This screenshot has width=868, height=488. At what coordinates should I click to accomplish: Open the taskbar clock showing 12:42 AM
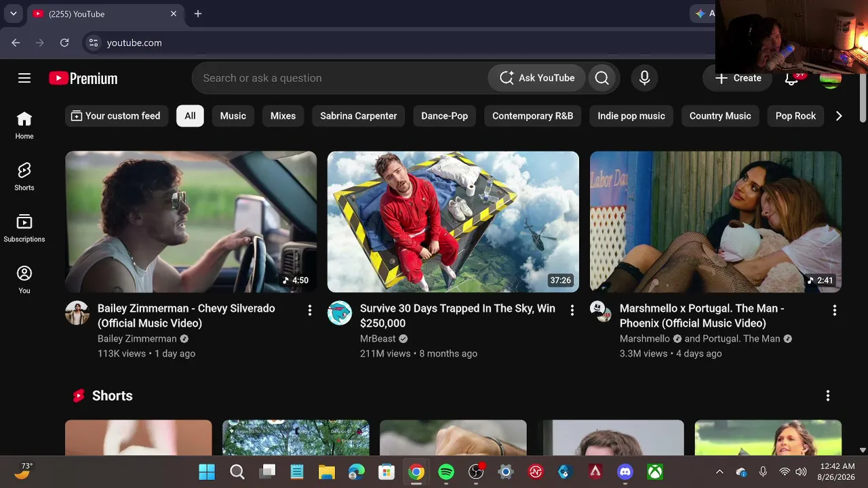pos(837,472)
